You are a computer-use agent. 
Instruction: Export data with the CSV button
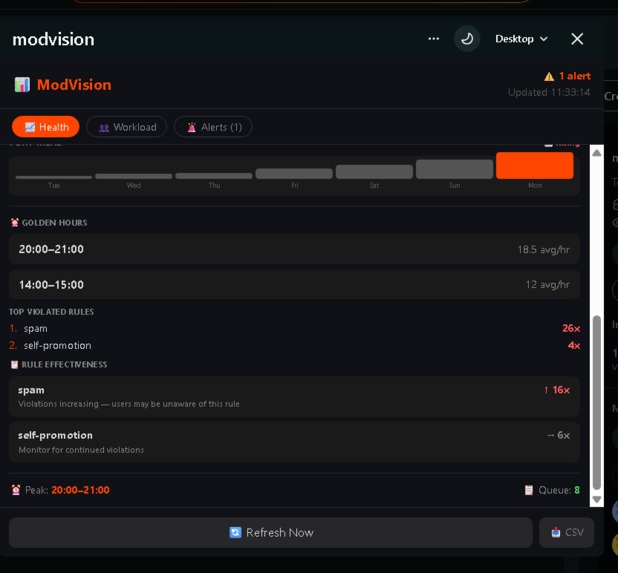pyautogui.click(x=566, y=532)
